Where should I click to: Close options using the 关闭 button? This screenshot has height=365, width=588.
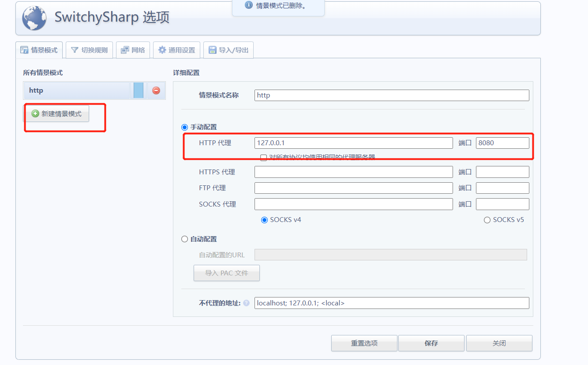coord(499,343)
